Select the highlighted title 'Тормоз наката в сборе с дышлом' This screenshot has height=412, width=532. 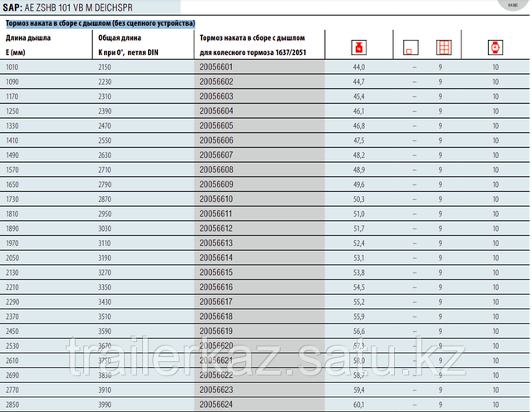(101, 23)
